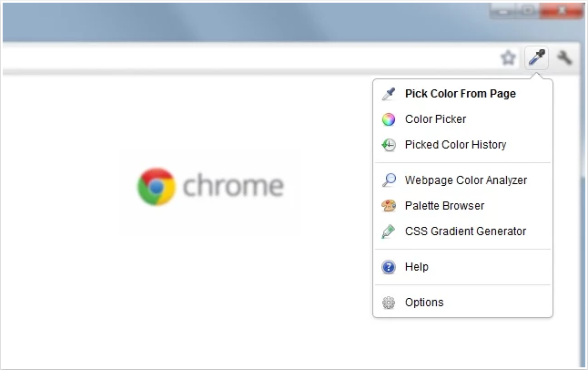Screen dimensions: 588x370
Task: Click the magnifying glass analyzer icon
Action: pos(389,180)
